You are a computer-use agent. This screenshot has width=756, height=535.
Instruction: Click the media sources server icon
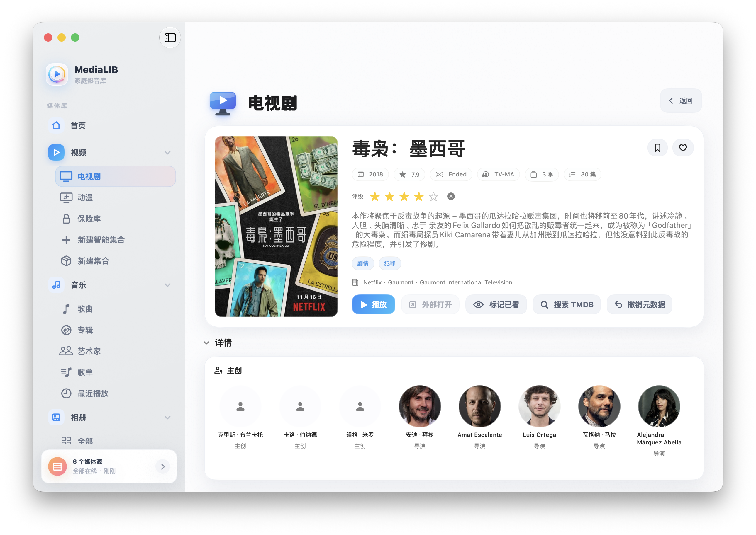point(57,466)
